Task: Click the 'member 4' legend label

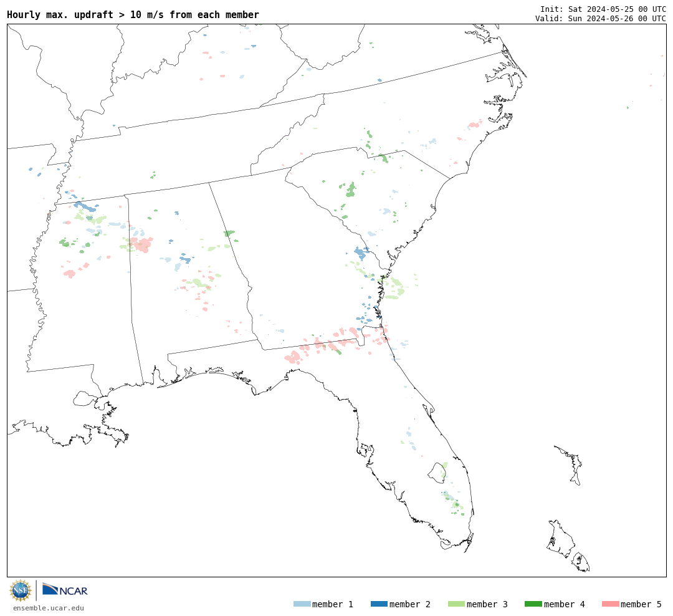Action: pyautogui.click(x=564, y=604)
